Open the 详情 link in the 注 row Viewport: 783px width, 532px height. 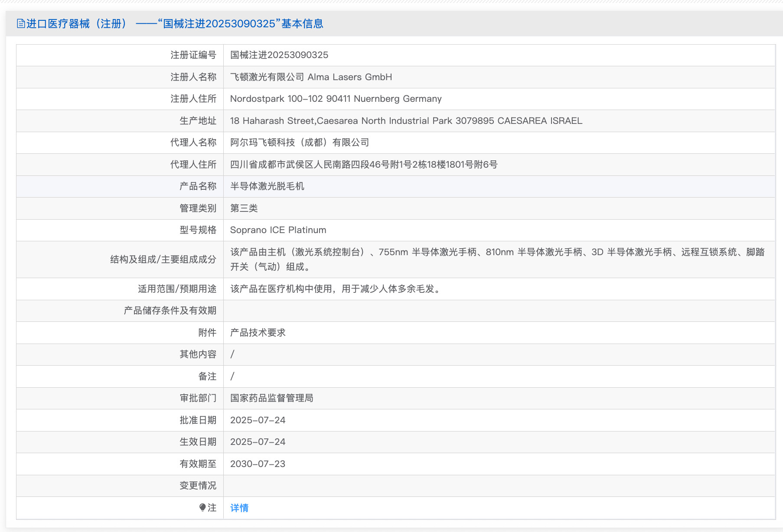coord(239,508)
